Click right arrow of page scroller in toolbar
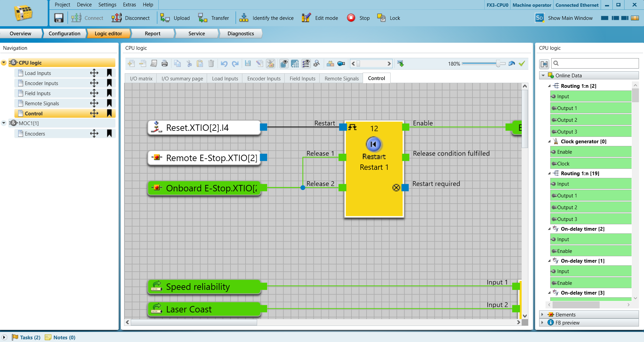This screenshot has width=644, height=342. [389, 64]
